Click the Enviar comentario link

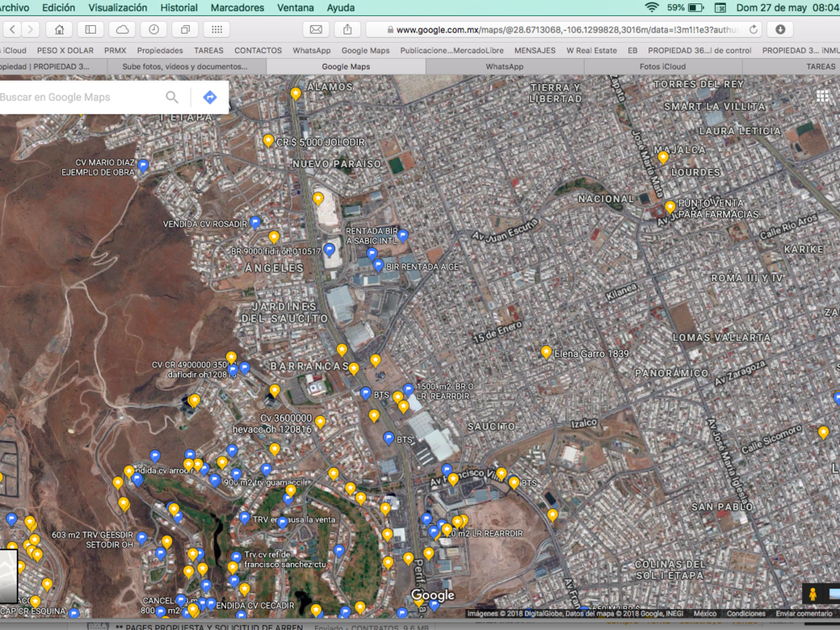click(806, 614)
